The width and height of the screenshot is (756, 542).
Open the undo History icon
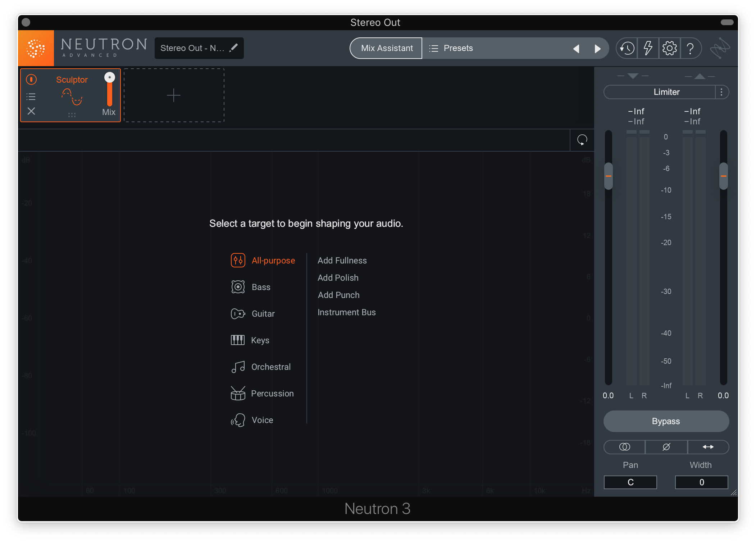[x=627, y=48]
